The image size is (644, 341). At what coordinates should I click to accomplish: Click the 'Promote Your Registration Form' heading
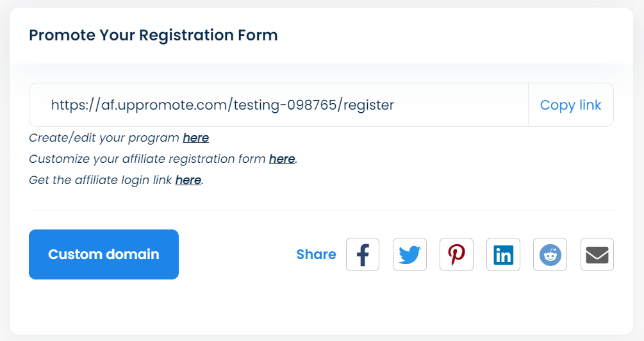[153, 35]
